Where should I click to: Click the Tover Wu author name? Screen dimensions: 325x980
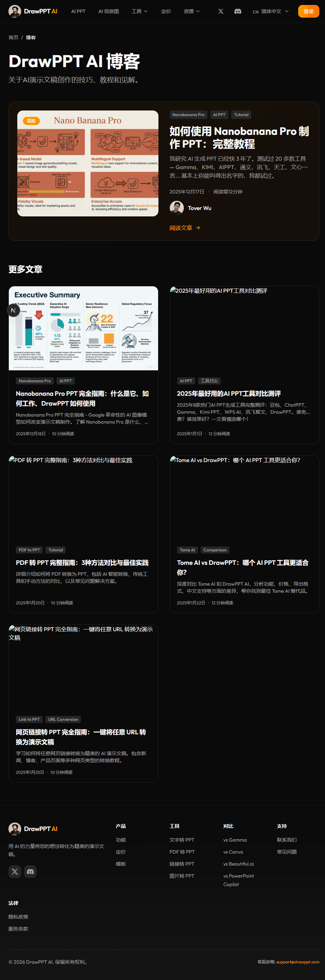pos(200,208)
